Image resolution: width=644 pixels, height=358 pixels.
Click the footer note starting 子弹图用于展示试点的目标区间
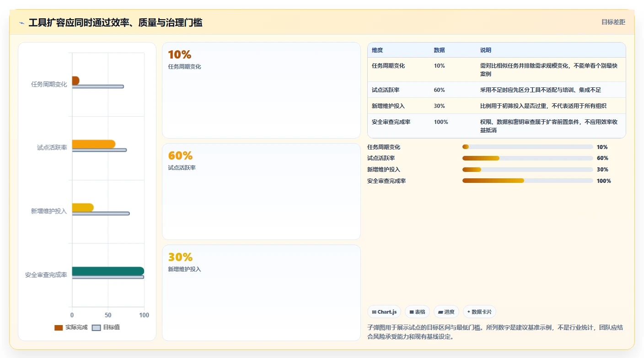pyautogui.click(x=496, y=332)
